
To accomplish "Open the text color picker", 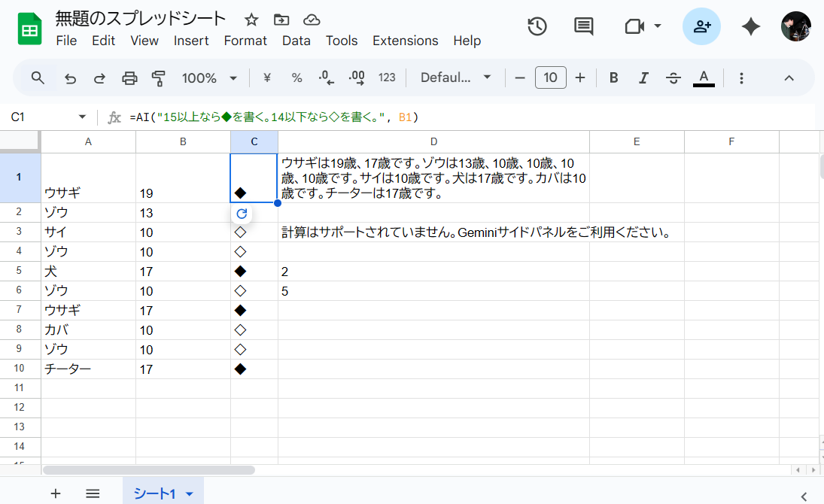I will coord(704,77).
